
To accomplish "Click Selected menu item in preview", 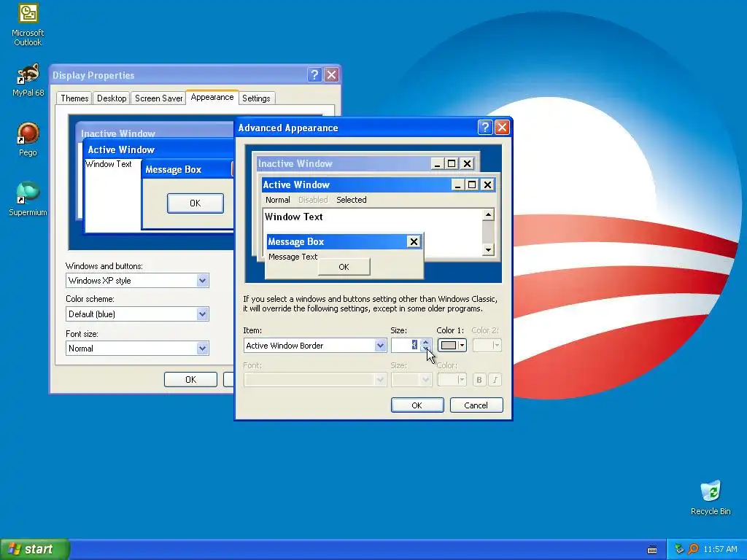I will [352, 200].
